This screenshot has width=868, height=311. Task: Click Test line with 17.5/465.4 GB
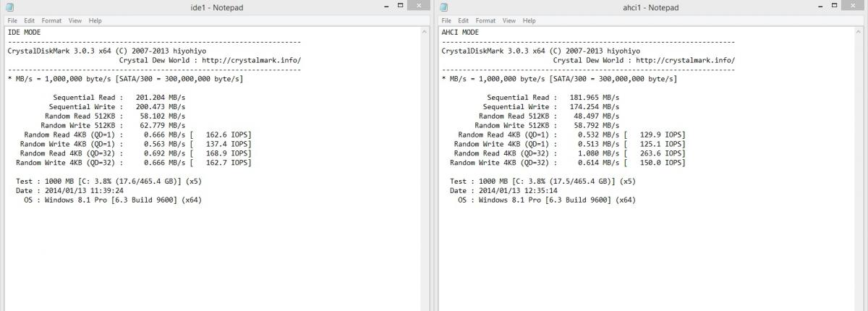[542, 182]
